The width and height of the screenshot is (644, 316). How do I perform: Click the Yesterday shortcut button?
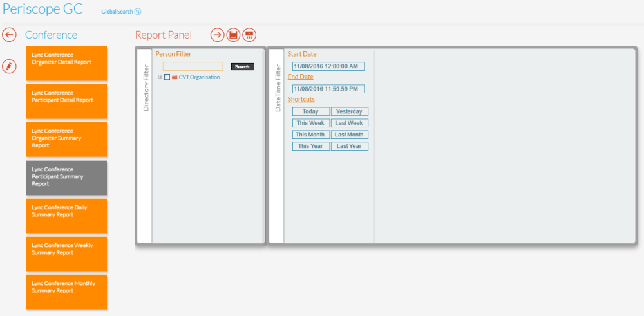click(x=350, y=111)
